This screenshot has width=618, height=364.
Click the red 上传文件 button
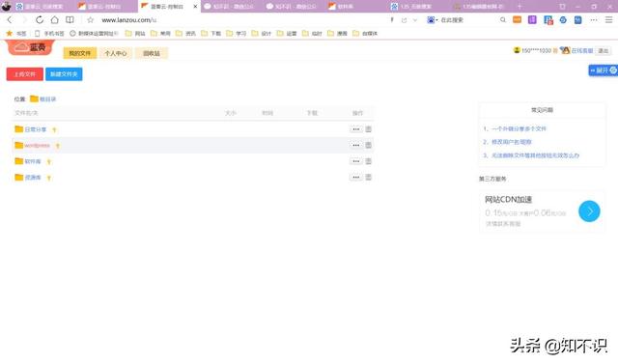click(x=25, y=74)
